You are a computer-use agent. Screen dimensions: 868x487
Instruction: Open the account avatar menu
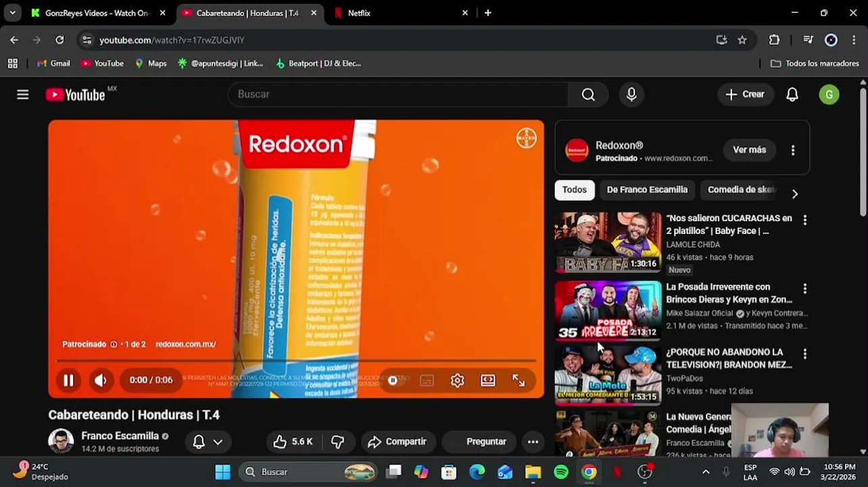point(829,95)
